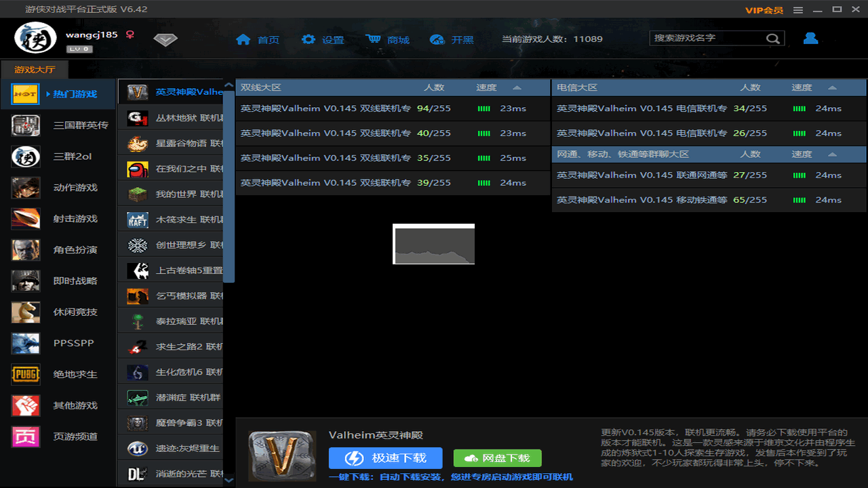Select 三群2ol category icon

[26, 157]
